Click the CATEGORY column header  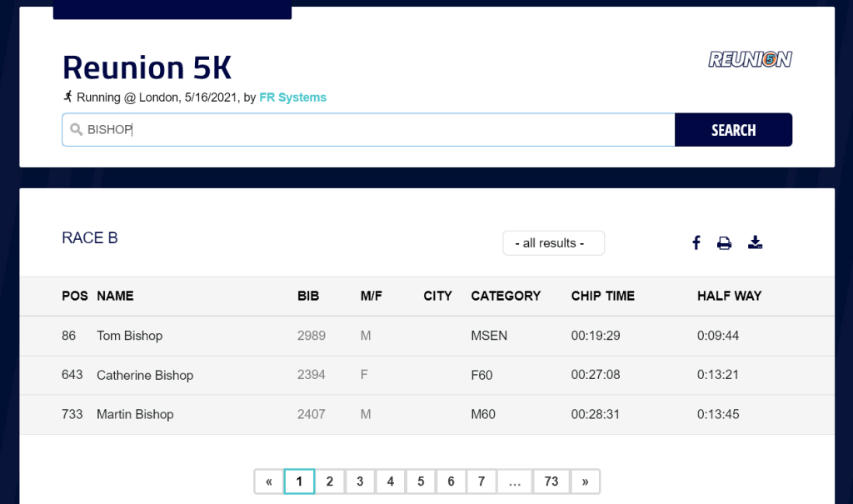506,296
